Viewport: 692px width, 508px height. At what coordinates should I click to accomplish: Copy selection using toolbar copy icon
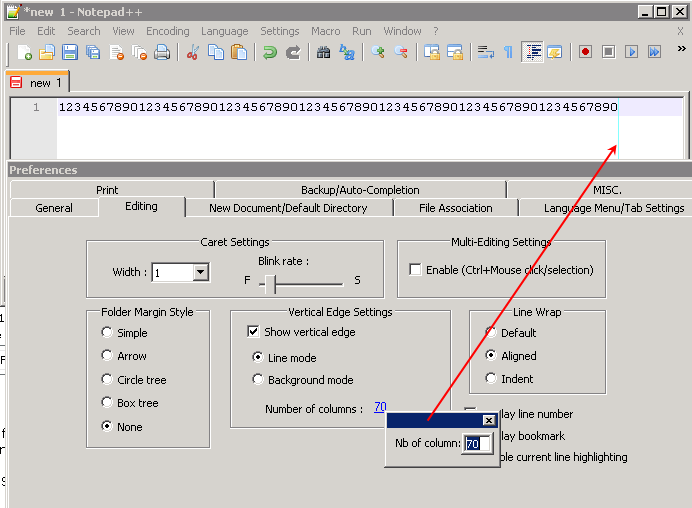point(216,52)
